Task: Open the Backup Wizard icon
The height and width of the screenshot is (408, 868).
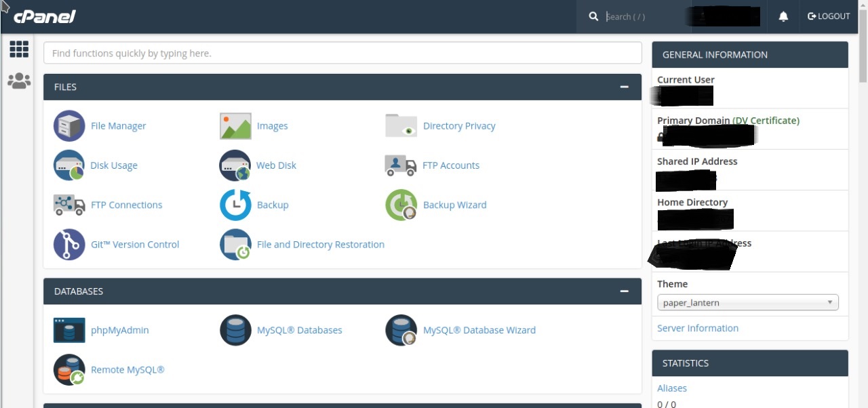Action: tap(401, 205)
